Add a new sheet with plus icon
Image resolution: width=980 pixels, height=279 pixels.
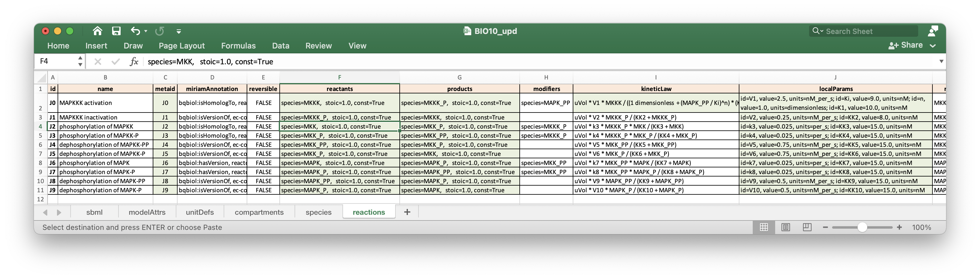click(407, 212)
